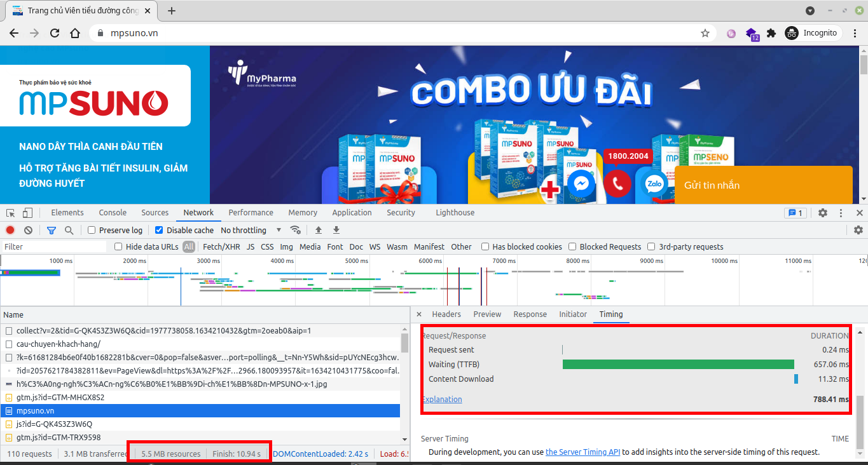Open network conditions via Wi-Fi icon

tap(295, 230)
